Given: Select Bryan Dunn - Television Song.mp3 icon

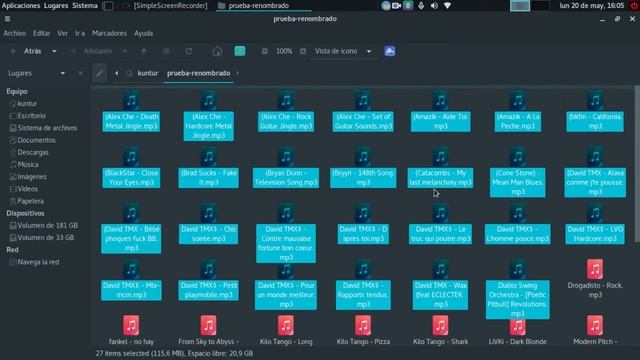Looking at the screenshot, I should [286, 157].
